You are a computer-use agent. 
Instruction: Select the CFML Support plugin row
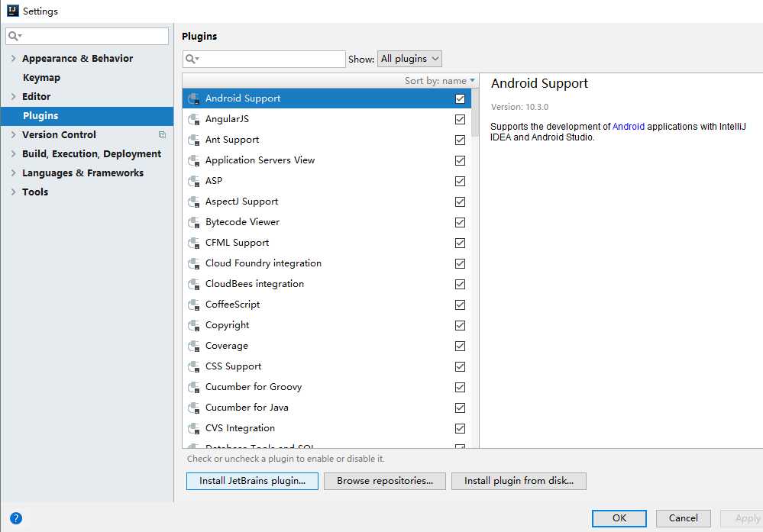(x=327, y=243)
